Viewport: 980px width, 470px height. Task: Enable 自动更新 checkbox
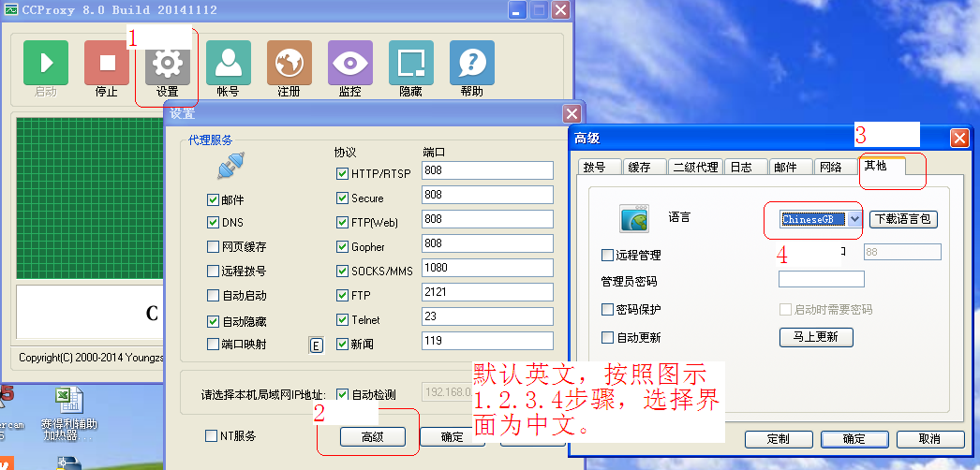pos(607,338)
